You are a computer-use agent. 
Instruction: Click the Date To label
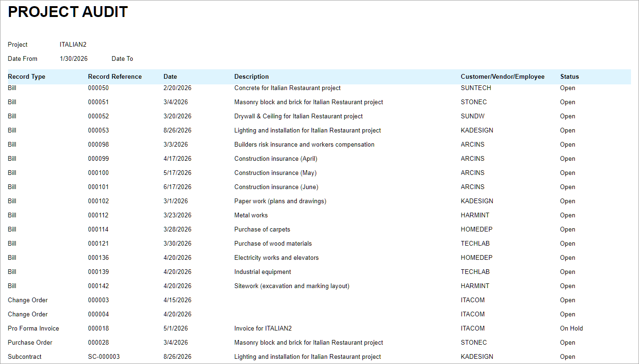point(122,58)
